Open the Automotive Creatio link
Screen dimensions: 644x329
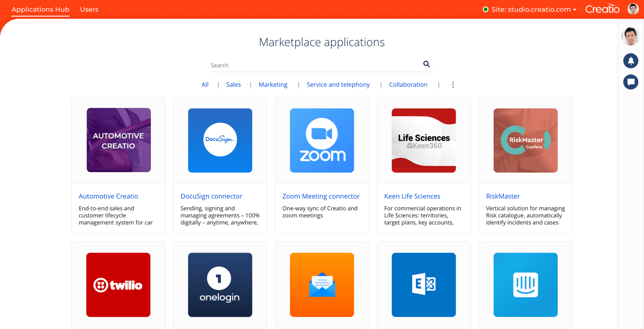pos(108,196)
